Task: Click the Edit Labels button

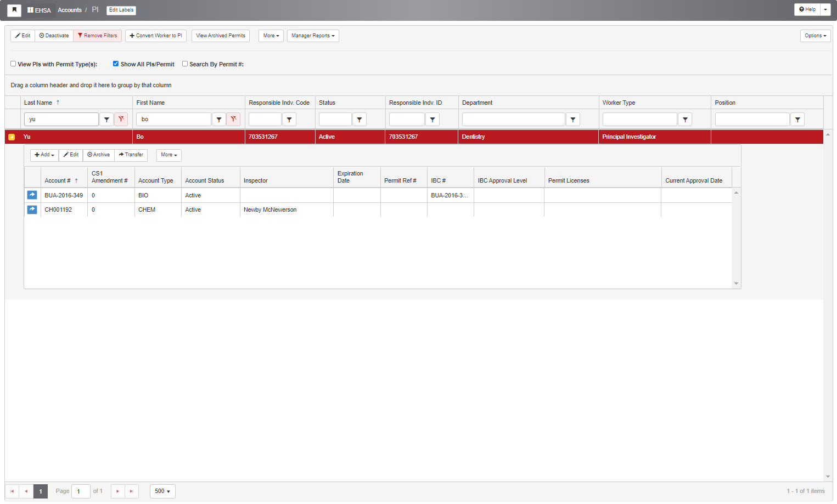Action: click(x=121, y=10)
